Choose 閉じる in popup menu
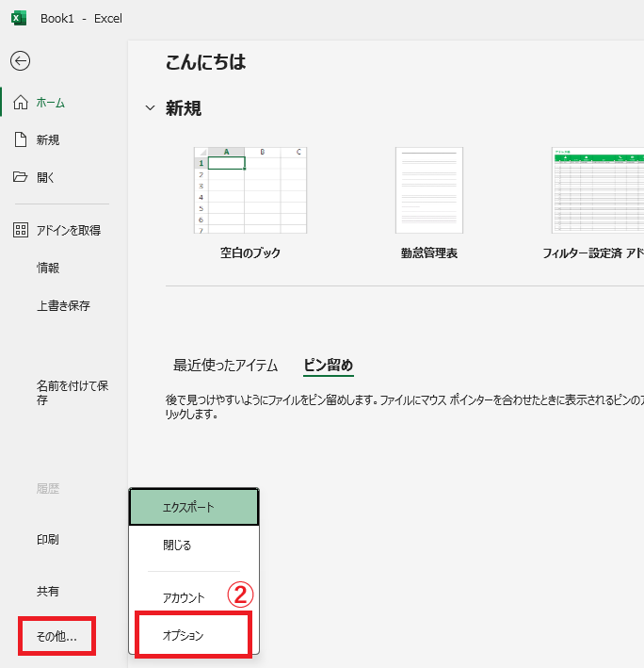644x668 pixels. [x=194, y=545]
